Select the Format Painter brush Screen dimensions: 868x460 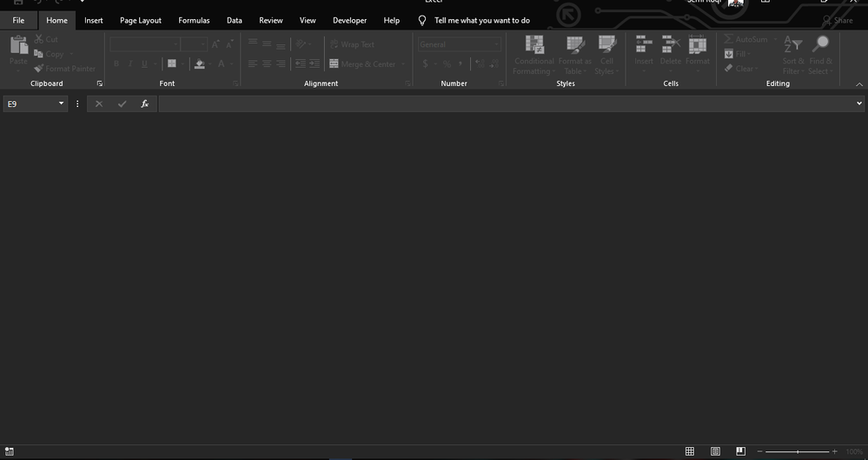39,69
